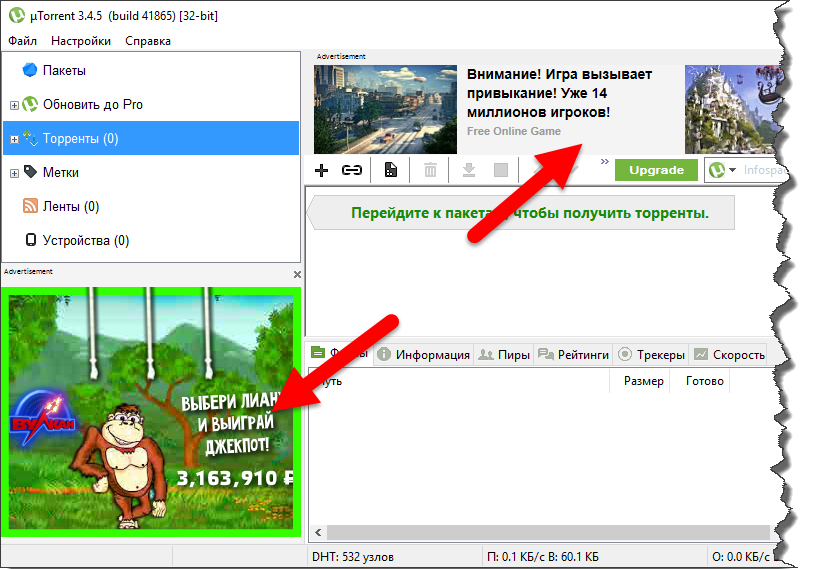Select Устройства (0) in the sidebar

[151, 241]
